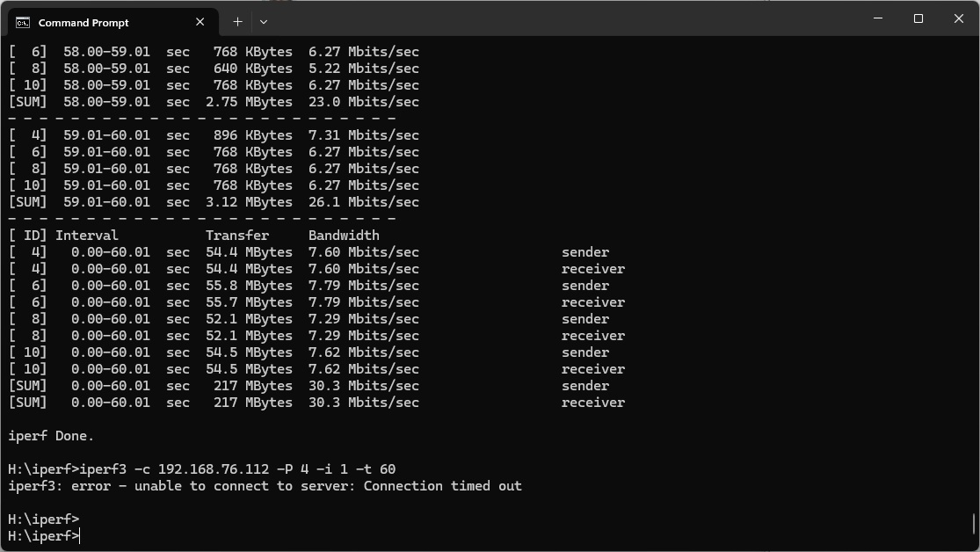980x552 pixels.
Task: Expand the new tab profile dropdown chevron
Action: coord(263,22)
